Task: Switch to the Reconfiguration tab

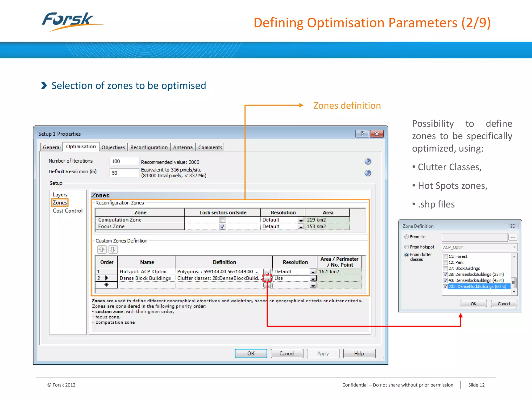Action: click(x=149, y=147)
